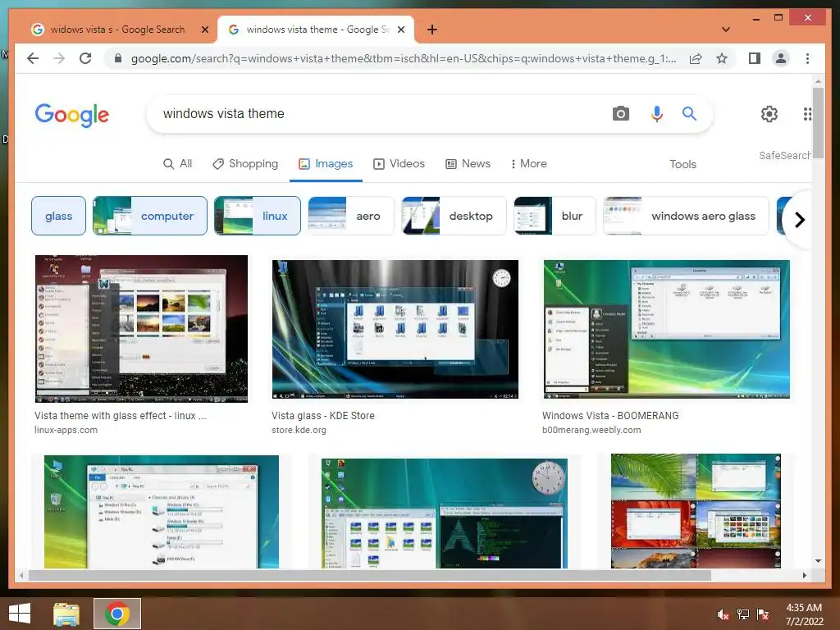840x630 pixels.
Task: Select the 'aero' filter chip
Action: pyautogui.click(x=351, y=216)
